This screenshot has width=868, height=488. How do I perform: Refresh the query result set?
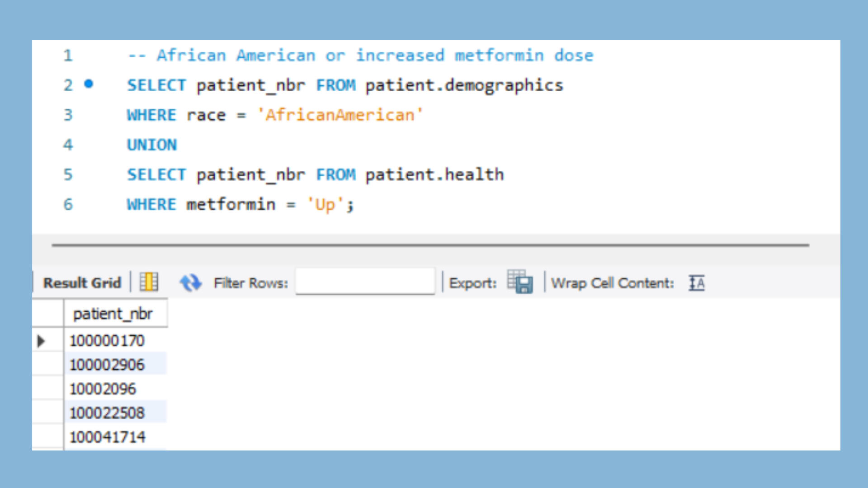(x=190, y=283)
